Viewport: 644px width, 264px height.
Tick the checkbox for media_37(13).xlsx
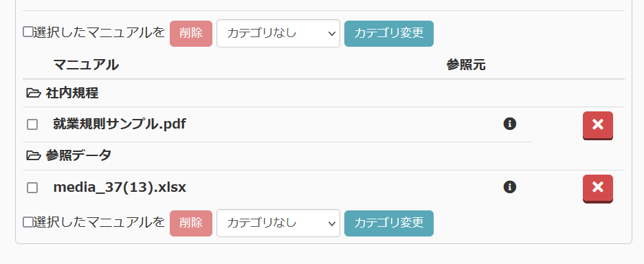tap(32, 188)
